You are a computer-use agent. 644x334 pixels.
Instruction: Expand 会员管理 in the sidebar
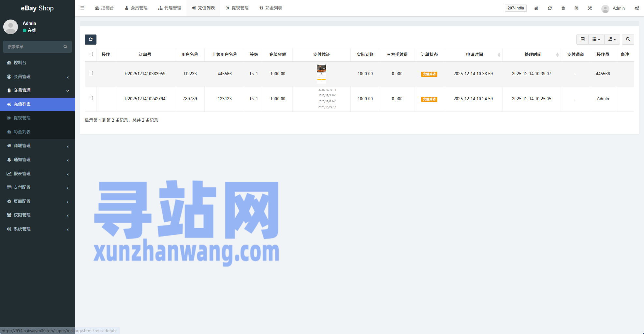click(x=37, y=77)
